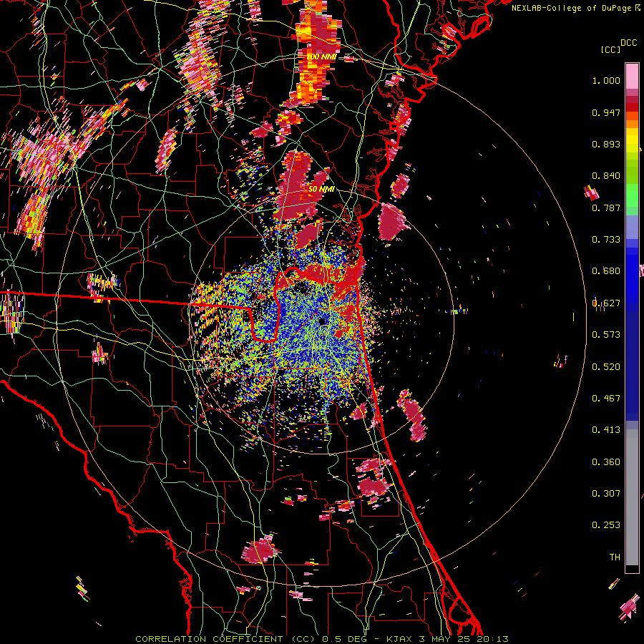Click the black KJAX radar site dot
The height and width of the screenshot is (644, 644).
(x=323, y=321)
